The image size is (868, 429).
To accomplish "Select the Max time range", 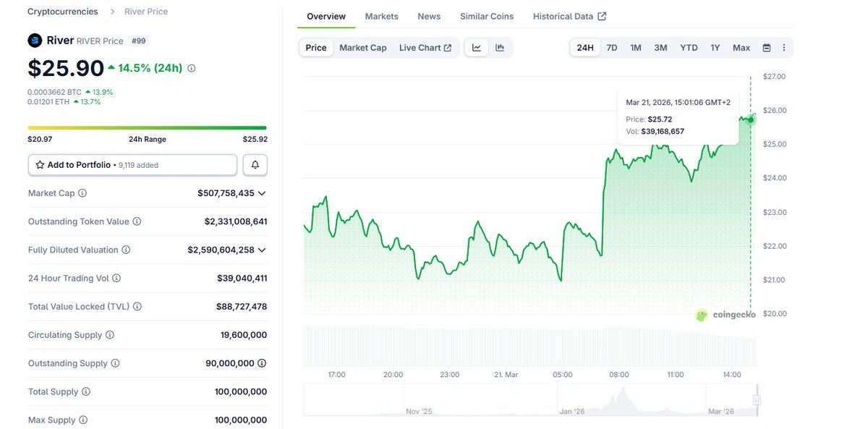I will pyautogui.click(x=741, y=48).
